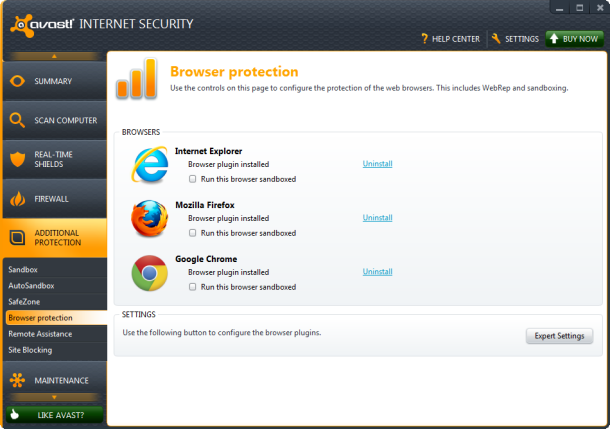Click the Mozilla Firefox browser icon
This screenshot has height=429, width=610.
(x=149, y=217)
